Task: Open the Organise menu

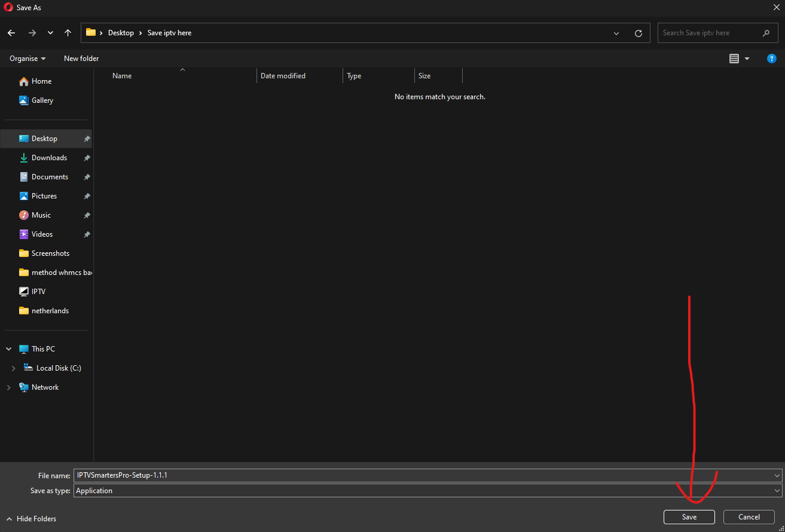Action: (28, 59)
